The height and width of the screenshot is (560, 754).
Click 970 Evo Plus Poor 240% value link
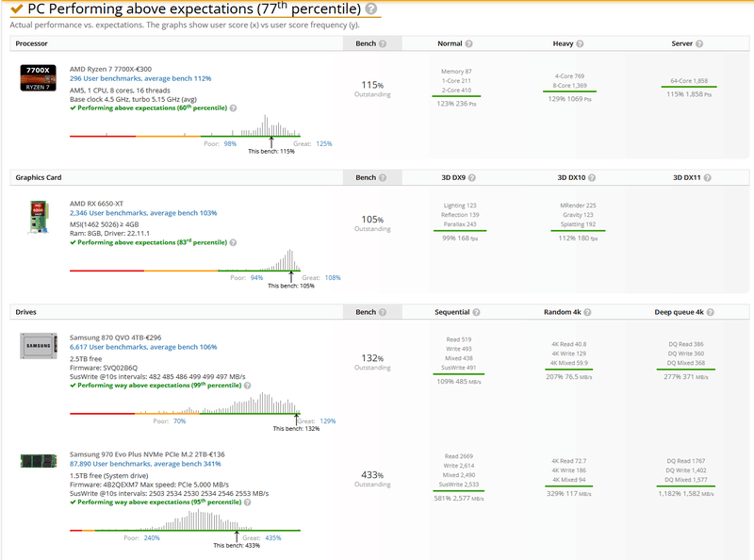[x=152, y=538]
